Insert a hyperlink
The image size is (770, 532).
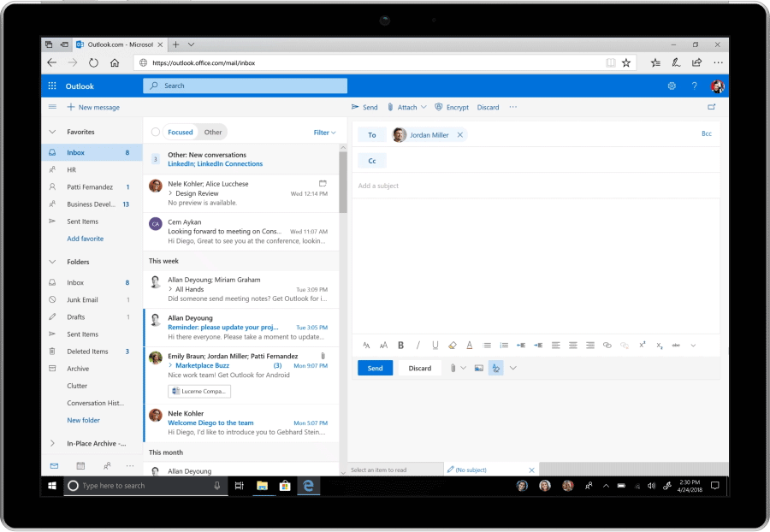tap(607, 346)
